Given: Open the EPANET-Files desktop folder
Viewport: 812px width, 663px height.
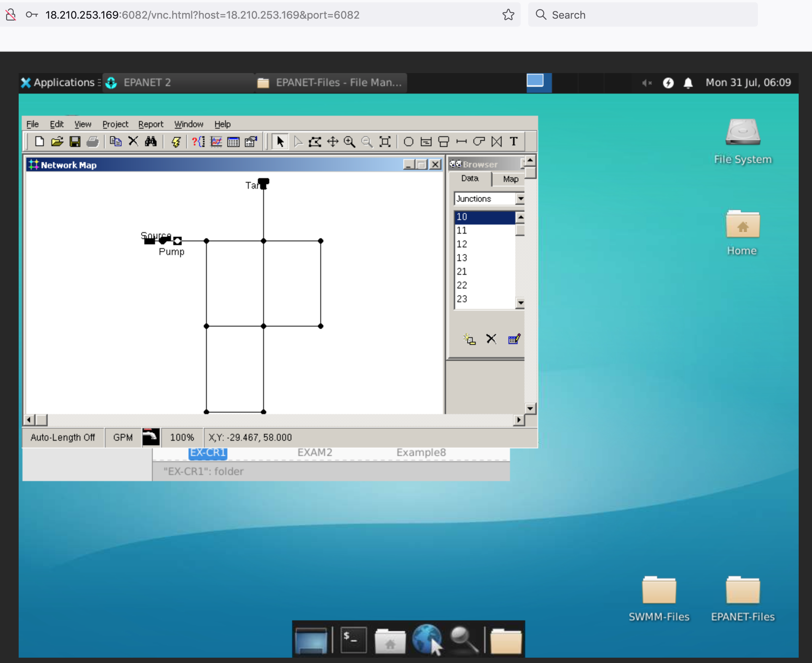Looking at the screenshot, I should (742, 599).
